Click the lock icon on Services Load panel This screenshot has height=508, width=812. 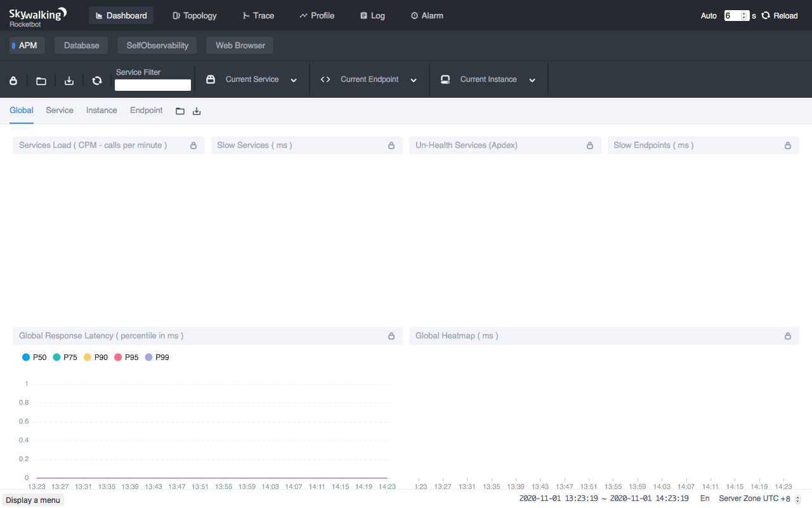[x=193, y=145]
